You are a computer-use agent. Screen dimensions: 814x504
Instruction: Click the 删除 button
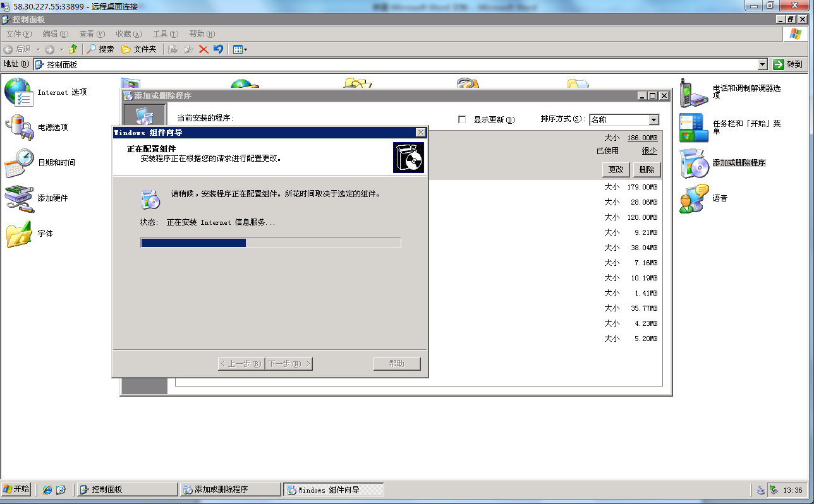point(647,169)
